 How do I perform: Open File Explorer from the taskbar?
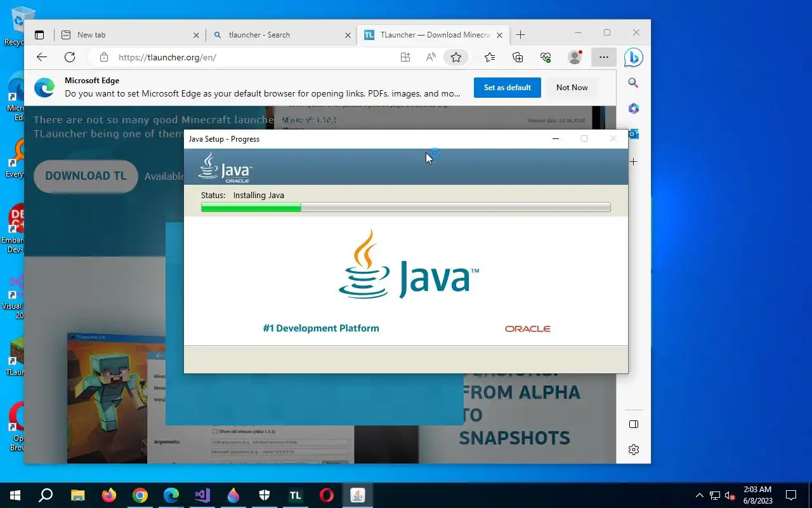77,495
